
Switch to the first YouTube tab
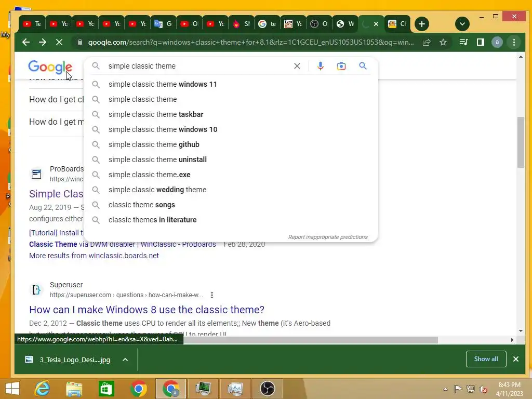pyautogui.click(x=32, y=24)
